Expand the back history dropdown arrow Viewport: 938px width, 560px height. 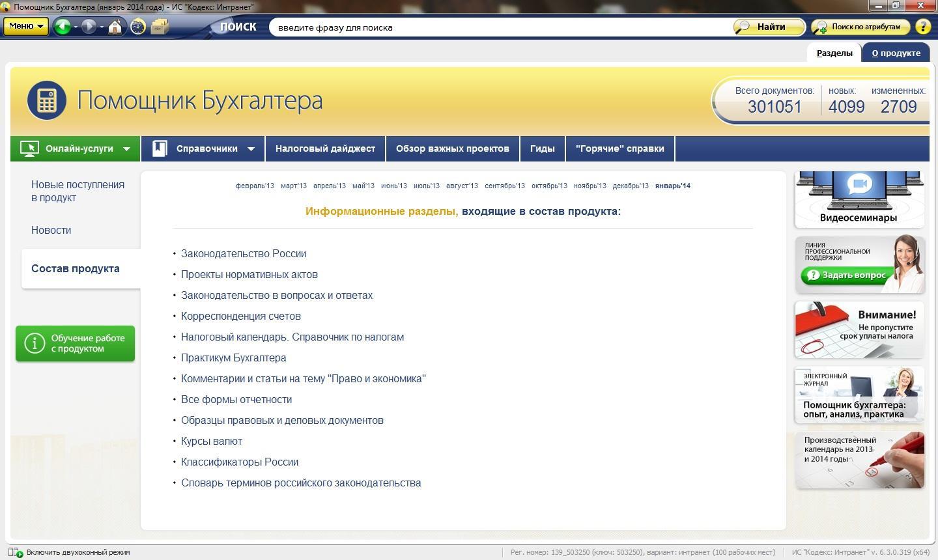point(76,27)
